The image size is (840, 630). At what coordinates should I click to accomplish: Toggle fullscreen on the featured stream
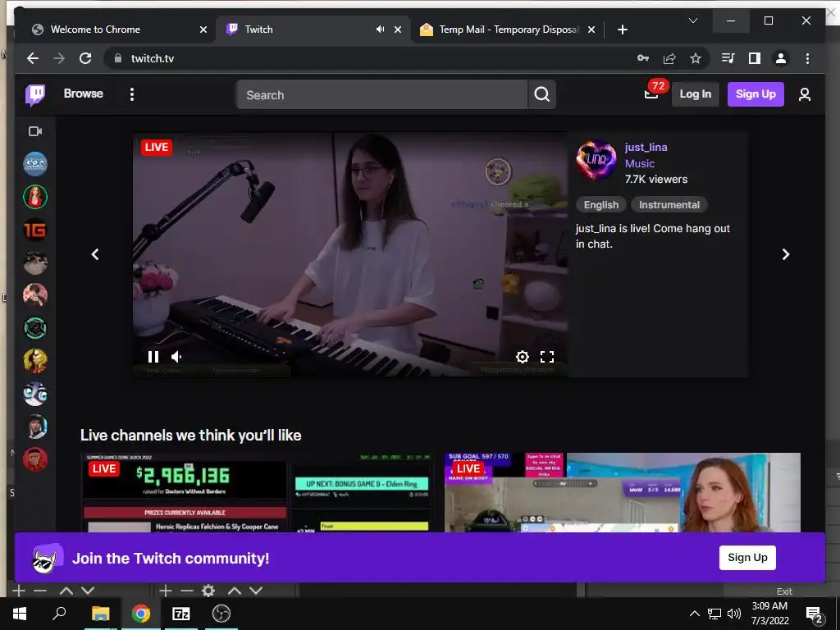coord(547,357)
